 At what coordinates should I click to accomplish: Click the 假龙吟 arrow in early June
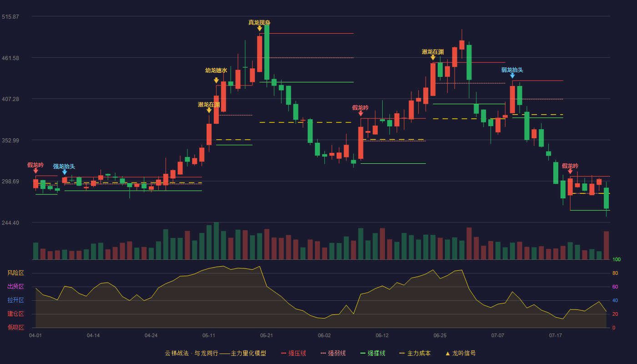click(361, 113)
